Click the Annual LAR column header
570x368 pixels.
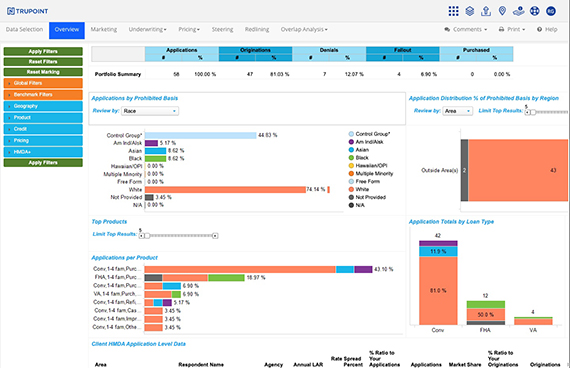coord(308,364)
